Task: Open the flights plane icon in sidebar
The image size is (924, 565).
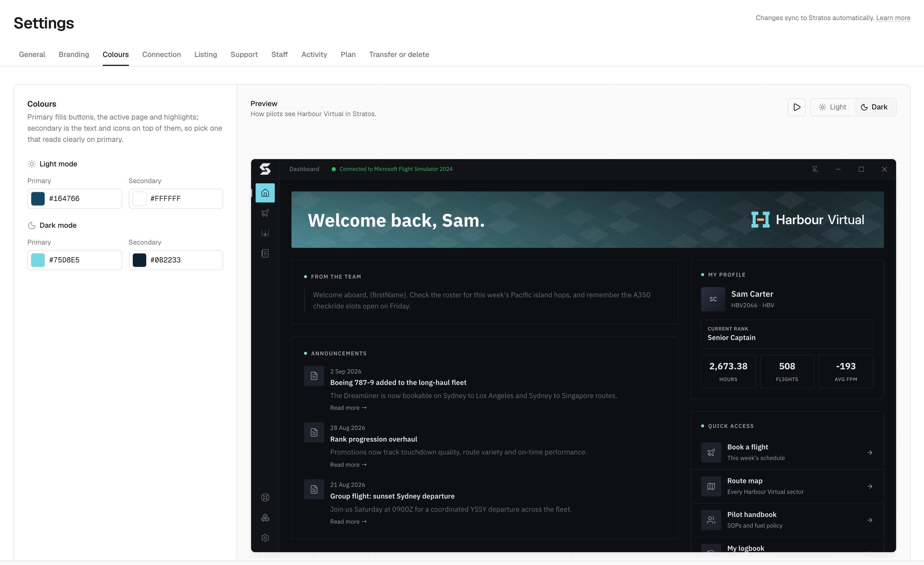Action: click(265, 213)
